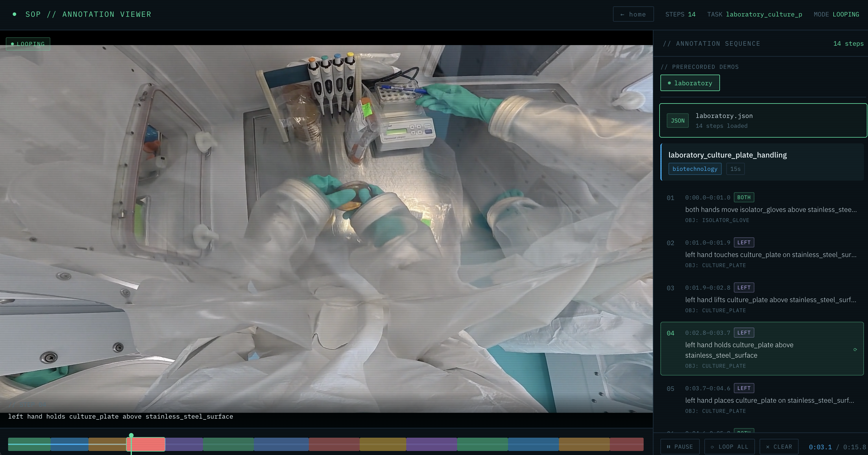This screenshot has height=455, width=868.
Task: Click the '14 steps' count in sequence header
Action: (848, 43)
